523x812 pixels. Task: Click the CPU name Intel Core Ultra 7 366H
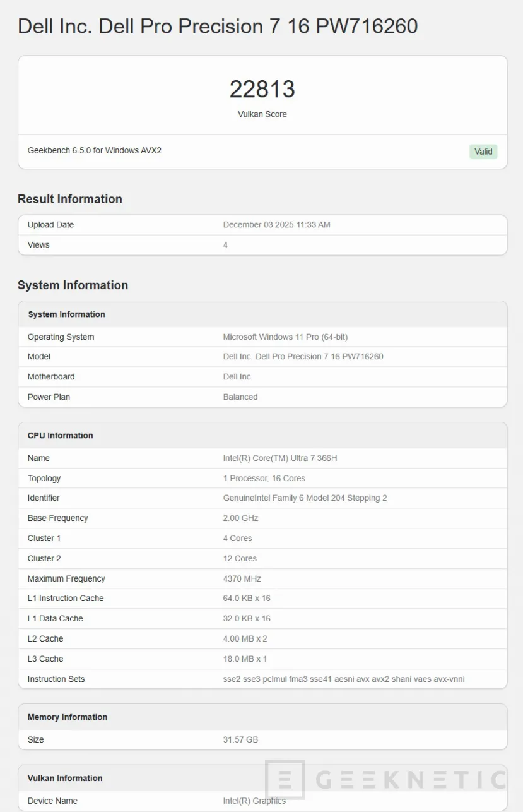280,458
